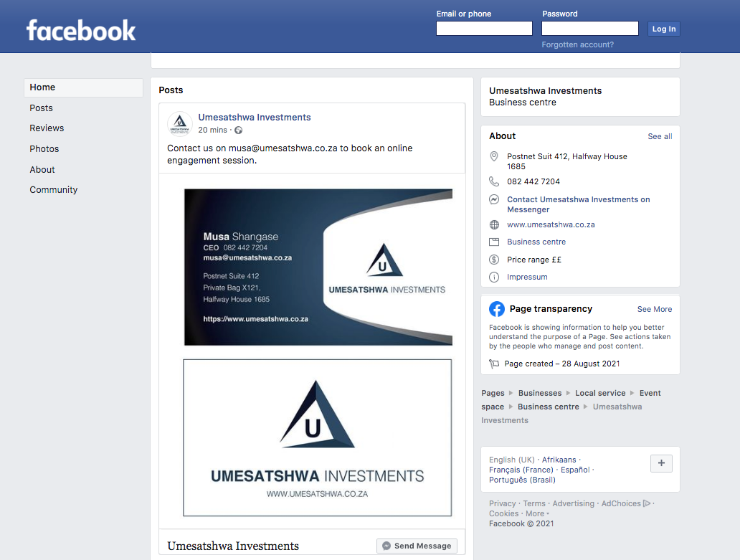This screenshot has height=560, width=740.
Task: Click the Cookies footer link
Action: (x=503, y=514)
